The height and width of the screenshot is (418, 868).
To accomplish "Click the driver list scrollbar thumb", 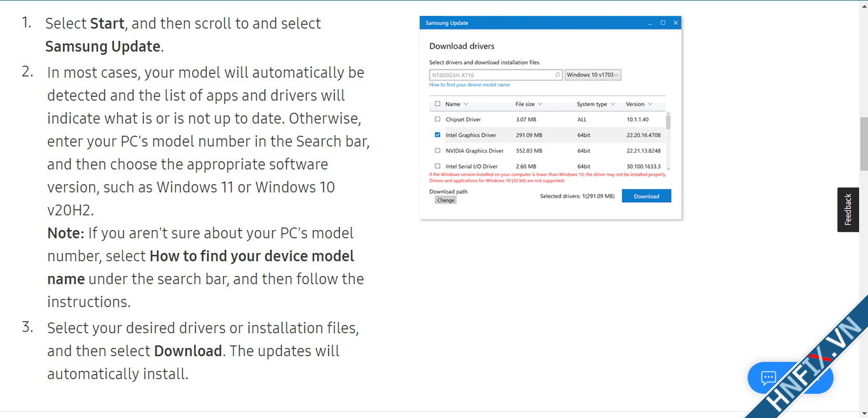I will tap(668, 122).
